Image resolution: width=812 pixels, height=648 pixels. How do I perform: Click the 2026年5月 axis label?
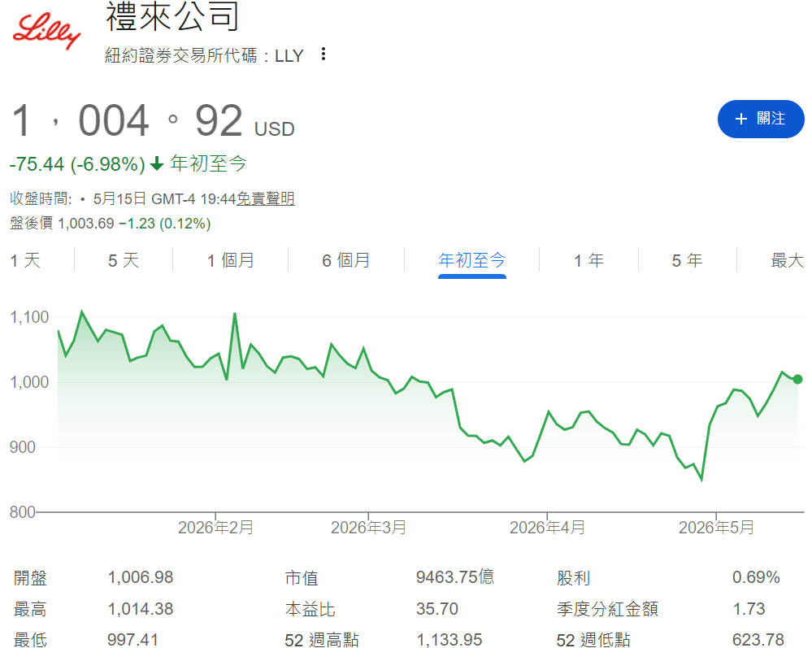tap(716, 528)
